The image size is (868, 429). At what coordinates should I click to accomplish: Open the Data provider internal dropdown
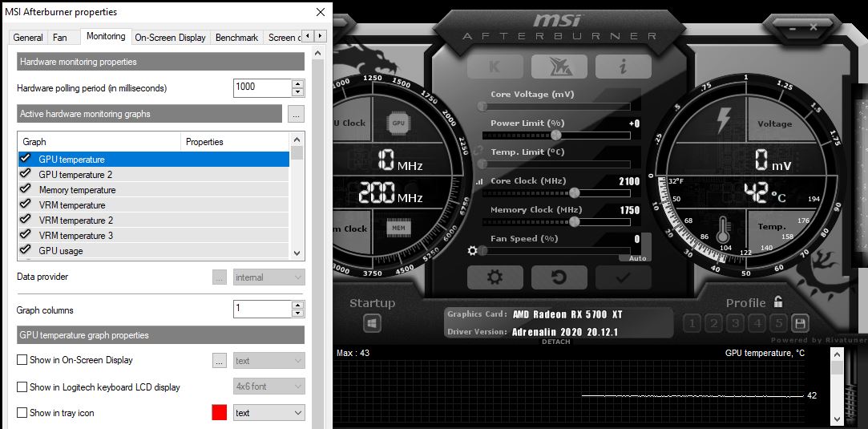click(268, 277)
